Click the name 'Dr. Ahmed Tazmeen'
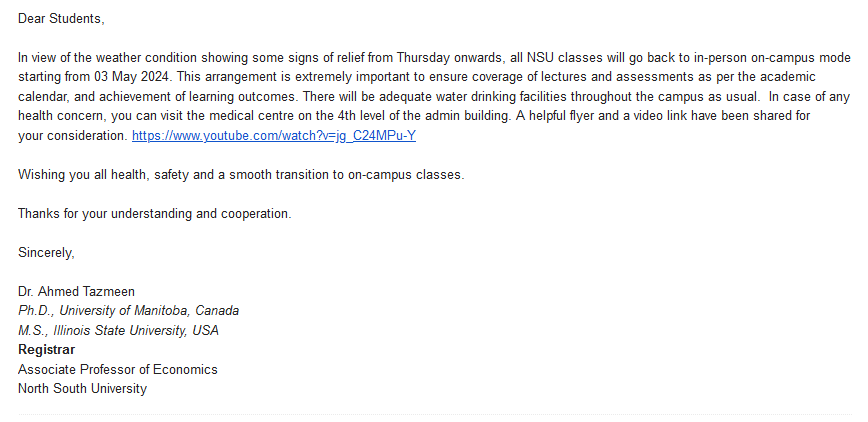Screen dimensions: 868x422 pyautogui.click(x=76, y=291)
